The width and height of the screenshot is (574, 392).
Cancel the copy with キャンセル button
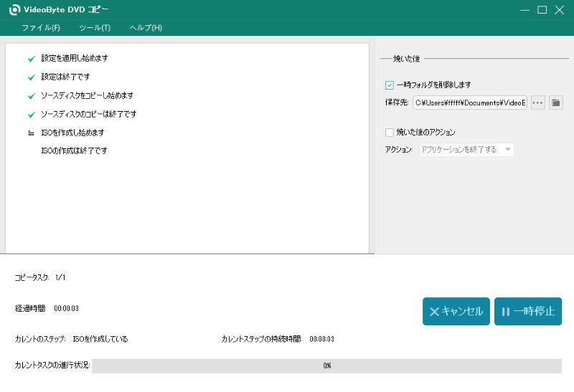coord(456,311)
